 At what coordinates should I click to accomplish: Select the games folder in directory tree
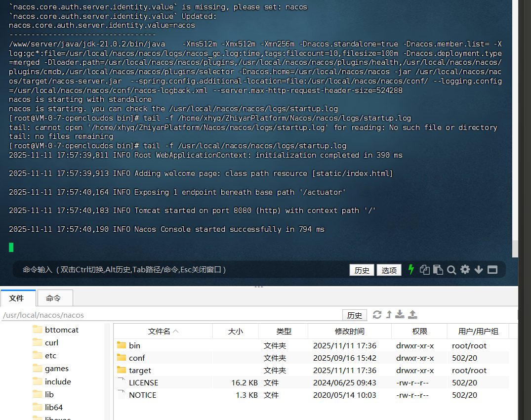click(57, 369)
